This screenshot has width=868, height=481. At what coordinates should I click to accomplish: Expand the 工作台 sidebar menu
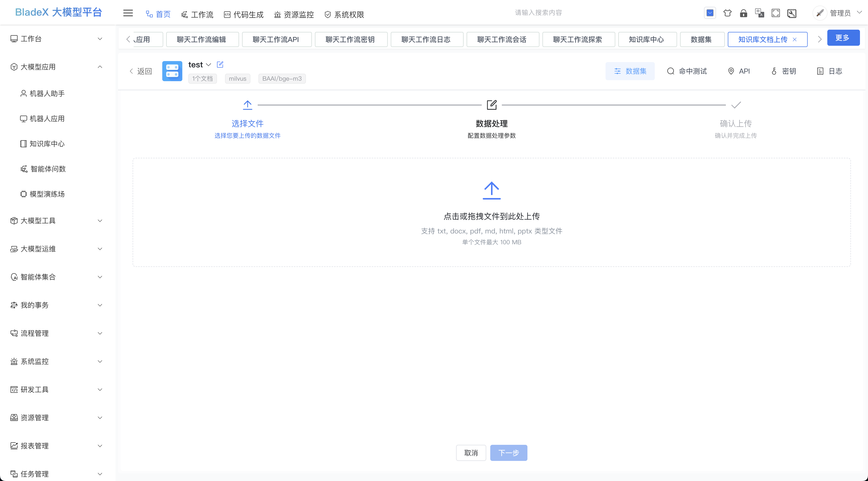pyautogui.click(x=57, y=39)
